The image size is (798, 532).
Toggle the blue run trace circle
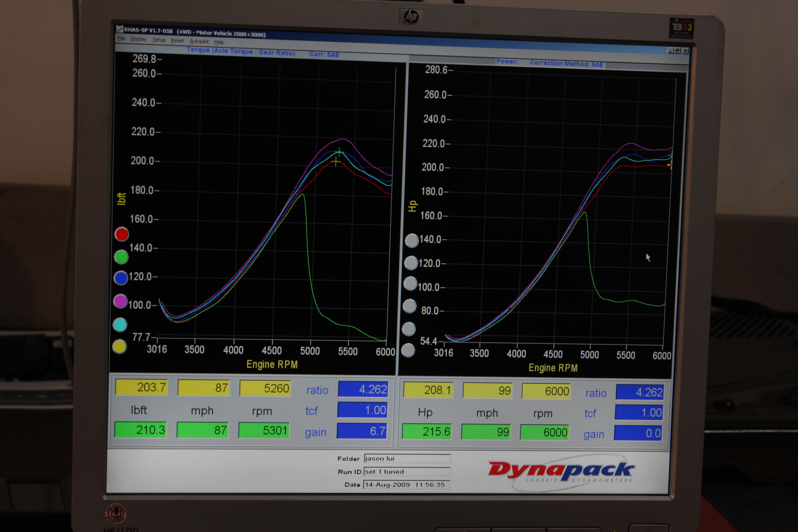(121, 278)
